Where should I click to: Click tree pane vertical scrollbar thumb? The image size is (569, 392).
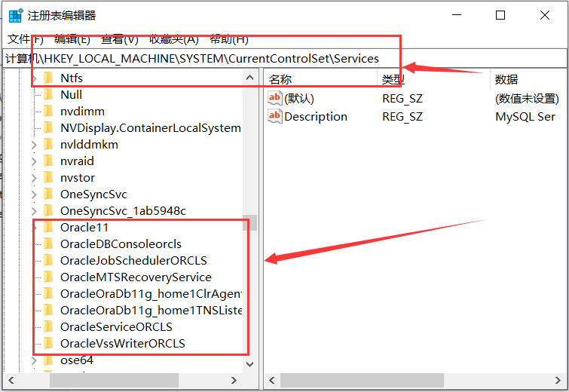249,222
